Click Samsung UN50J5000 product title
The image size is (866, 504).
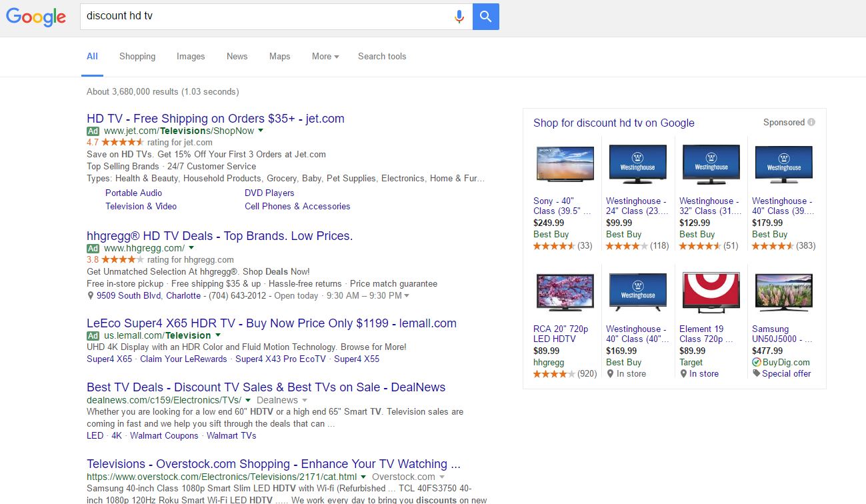pyautogui.click(x=782, y=334)
